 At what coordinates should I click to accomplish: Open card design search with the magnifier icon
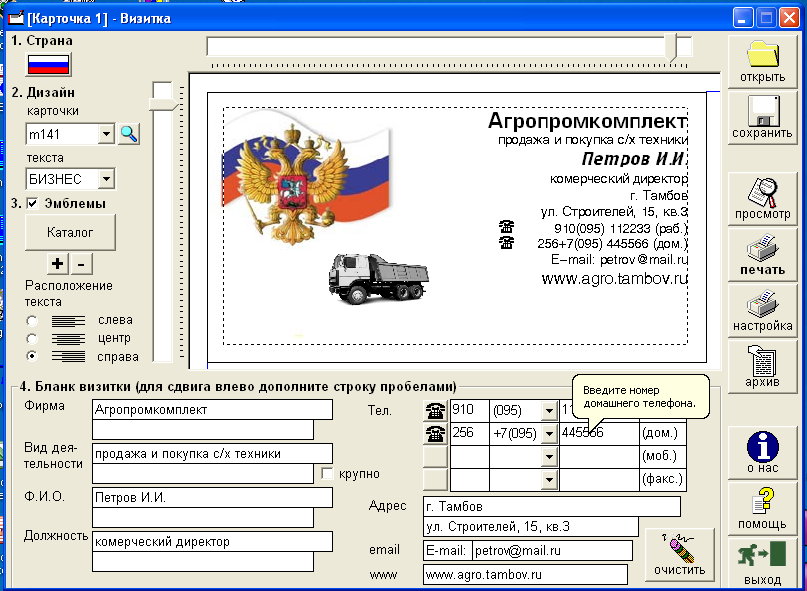[129, 134]
